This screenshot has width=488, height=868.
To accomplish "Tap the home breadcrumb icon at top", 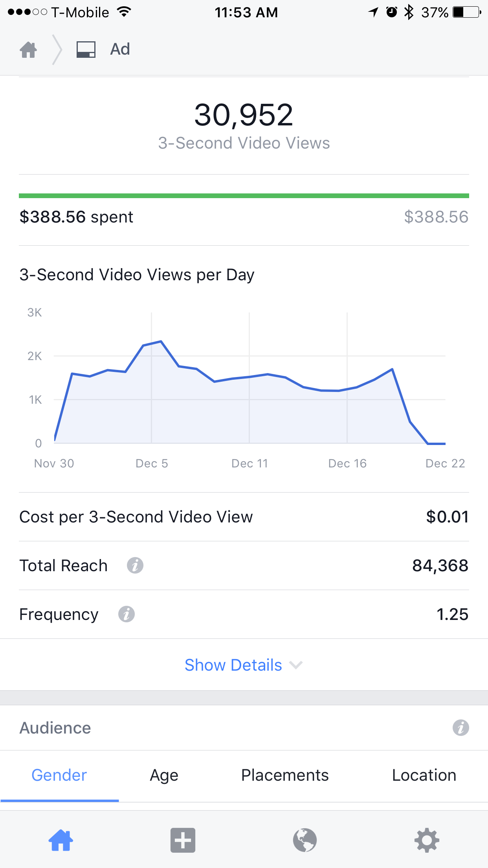I will click(28, 50).
